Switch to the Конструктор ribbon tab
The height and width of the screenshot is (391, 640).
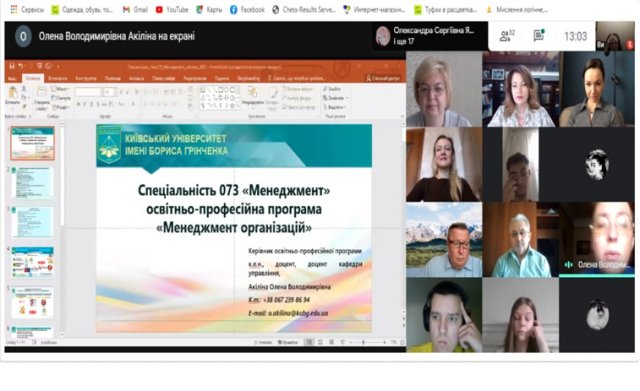click(86, 78)
